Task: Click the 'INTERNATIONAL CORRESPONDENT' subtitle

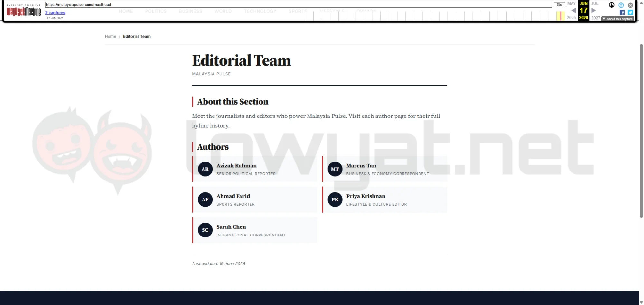Action: [251, 235]
